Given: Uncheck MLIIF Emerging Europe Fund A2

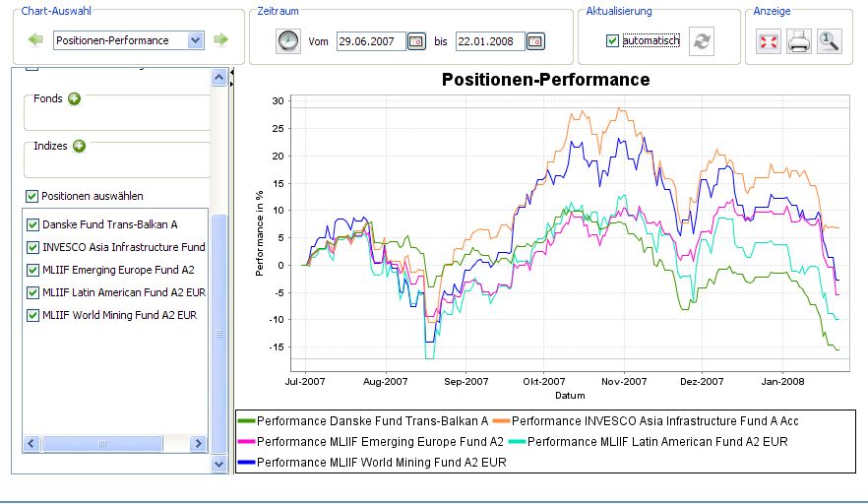Looking at the screenshot, I should coord(32,270).
